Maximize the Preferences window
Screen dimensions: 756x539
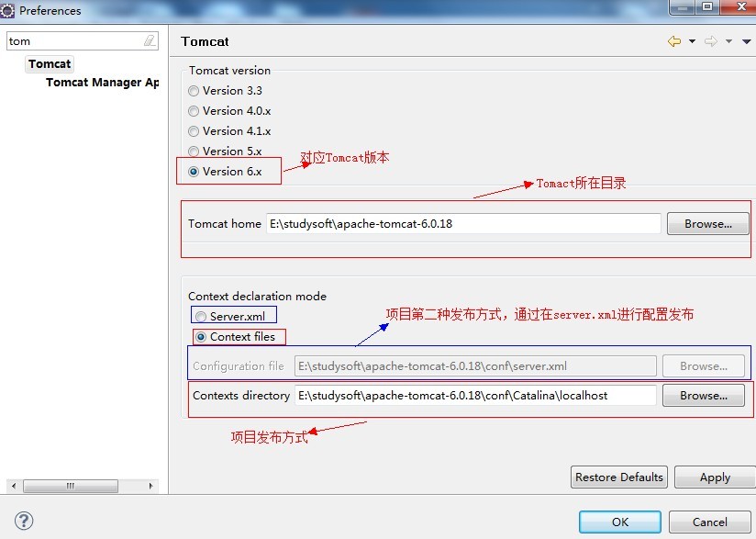707,6
